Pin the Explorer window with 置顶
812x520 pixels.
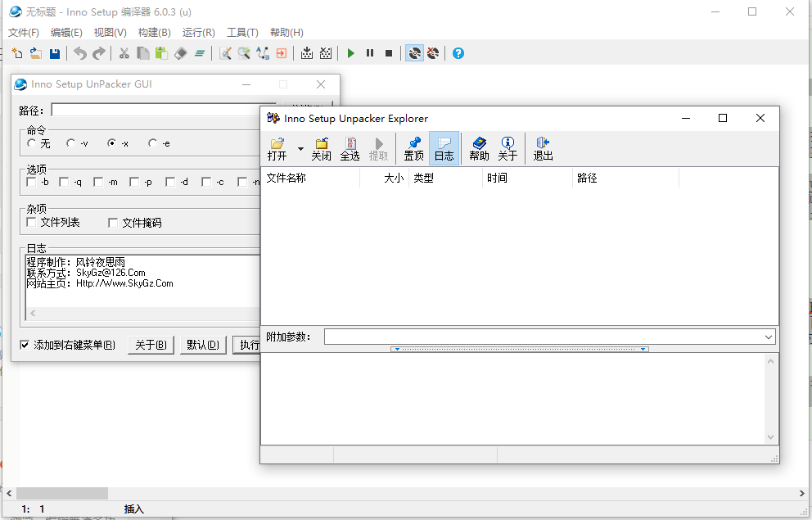pos(413,149)
